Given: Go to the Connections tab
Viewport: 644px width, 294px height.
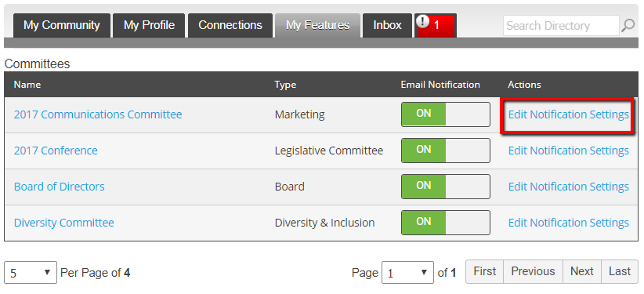Looking at the screenshot, I should [x=230, y=26].
